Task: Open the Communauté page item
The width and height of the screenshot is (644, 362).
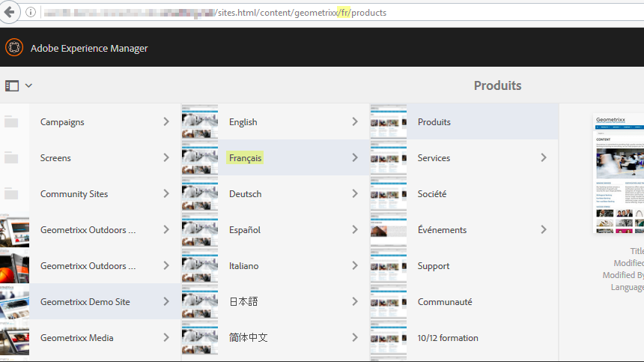Action: (445, 301)
